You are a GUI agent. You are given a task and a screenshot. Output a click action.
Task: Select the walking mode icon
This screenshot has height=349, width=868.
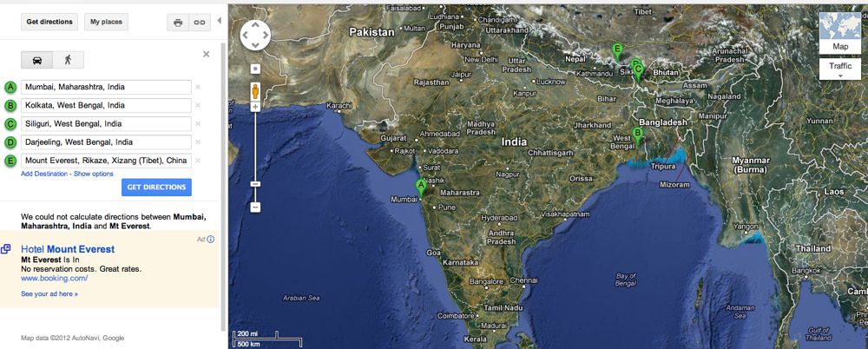tap(68, 60)
